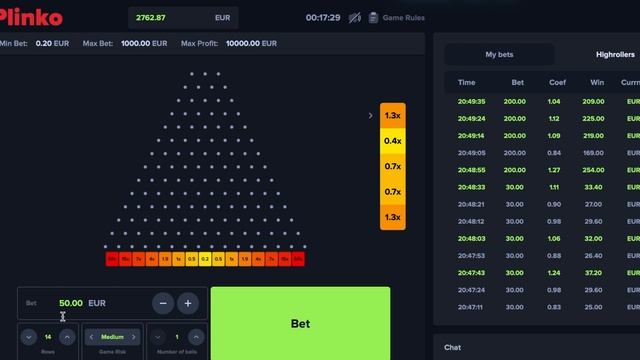
Task: Click the 2762.87 EUR balance box
Action: click(183, 18)
